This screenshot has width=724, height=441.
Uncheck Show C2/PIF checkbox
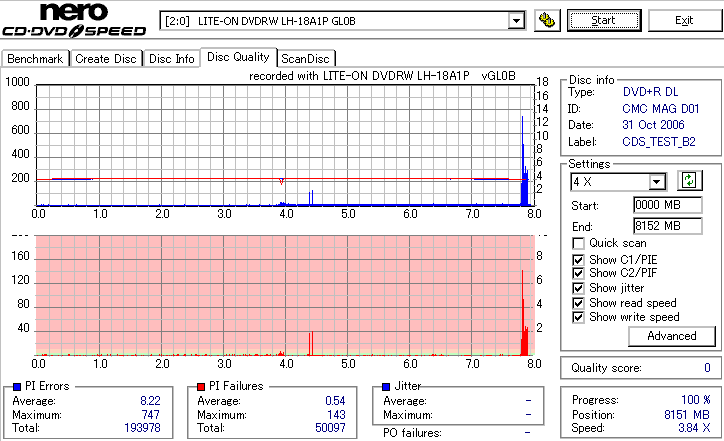coord(578,273)
